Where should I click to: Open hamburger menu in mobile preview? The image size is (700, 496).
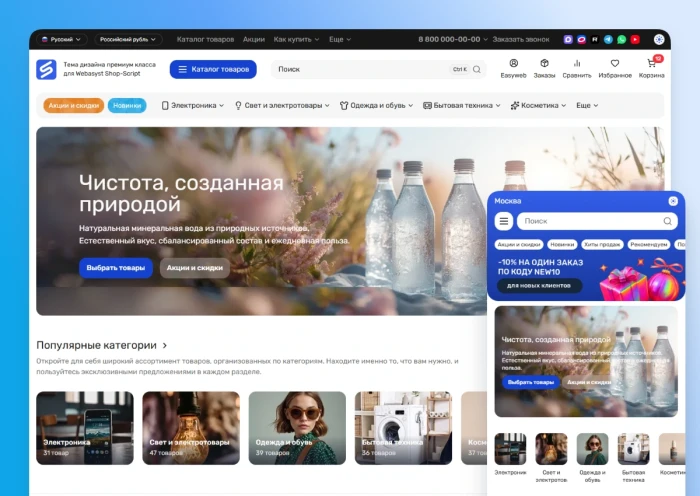[x=504, y=221]
